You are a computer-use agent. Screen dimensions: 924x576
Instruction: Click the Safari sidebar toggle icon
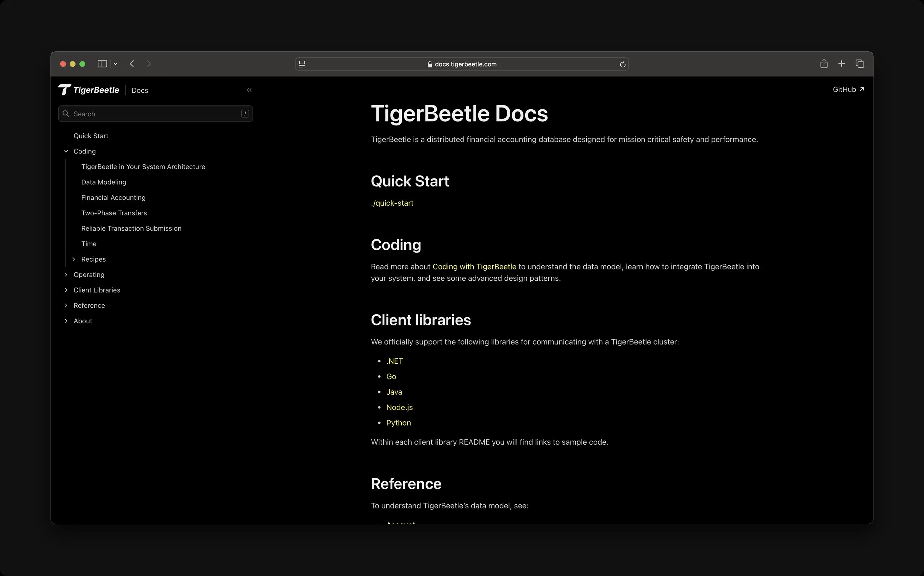[x=102, y=63]
